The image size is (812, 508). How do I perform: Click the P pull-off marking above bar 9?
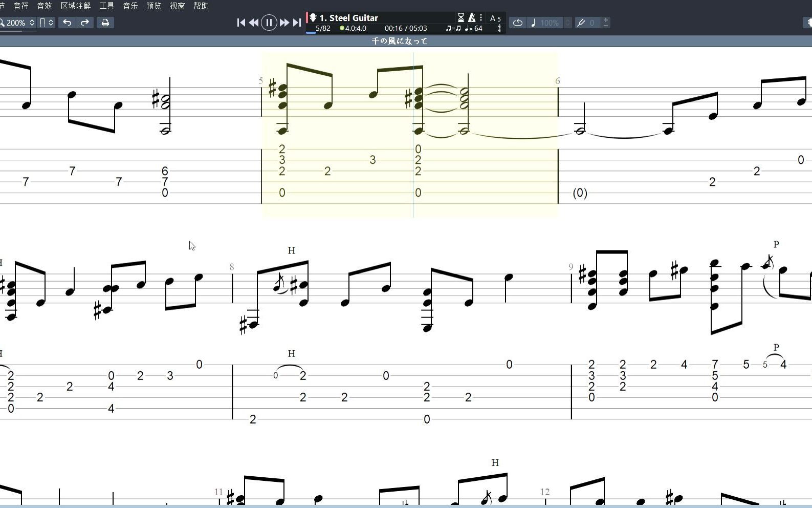click(x=776, y=244)
